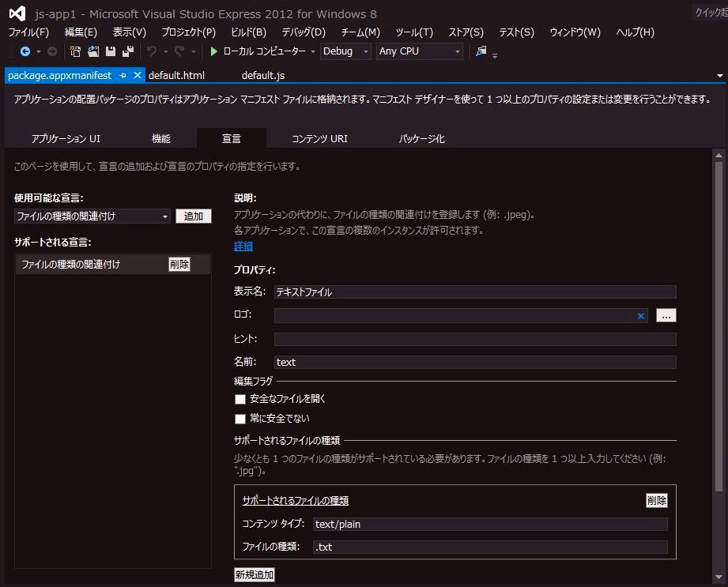The image size is (728, 587).
Task: Click the Visual Studio logo icon
Action: click(17, 13)
